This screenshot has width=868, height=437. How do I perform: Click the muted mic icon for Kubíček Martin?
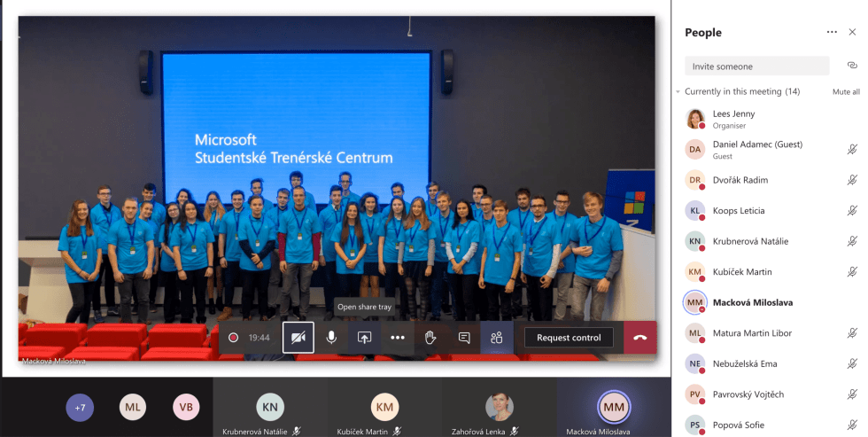click(852, 271)
